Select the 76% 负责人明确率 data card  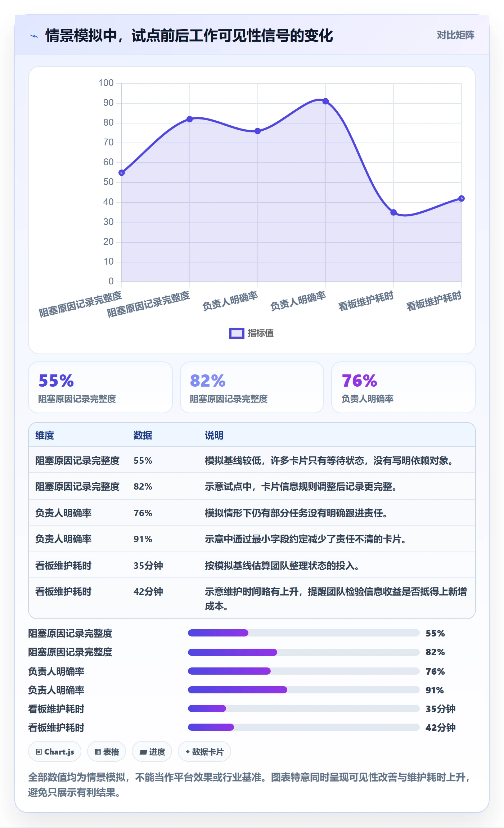pyautogui.click(x=404, y=387)
